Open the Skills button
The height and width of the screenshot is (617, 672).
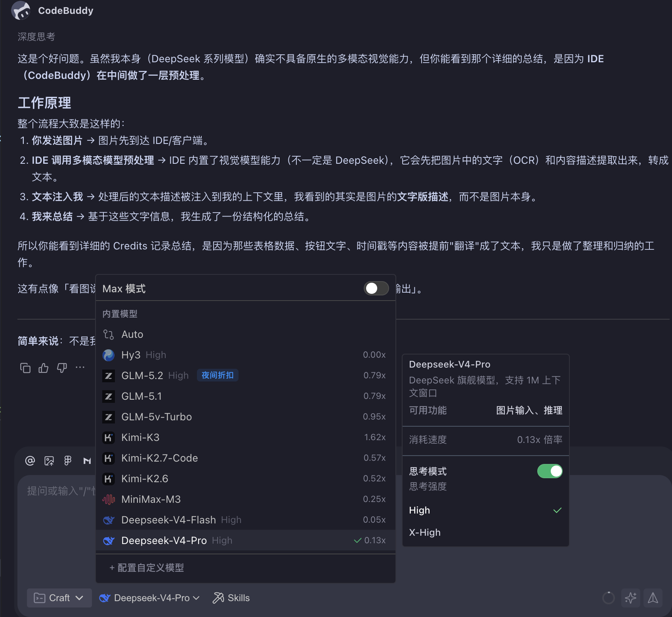tap(231, 598)
